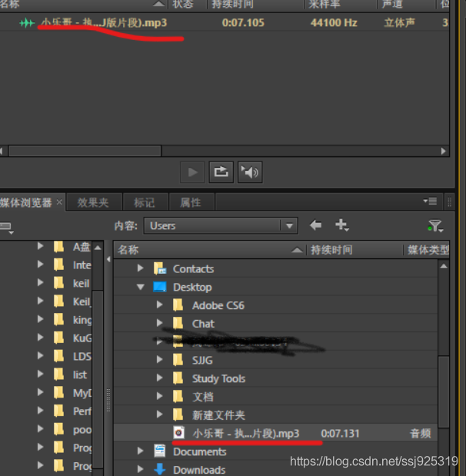
Task: Toggle loop playback button
Action: click(221, 172)
